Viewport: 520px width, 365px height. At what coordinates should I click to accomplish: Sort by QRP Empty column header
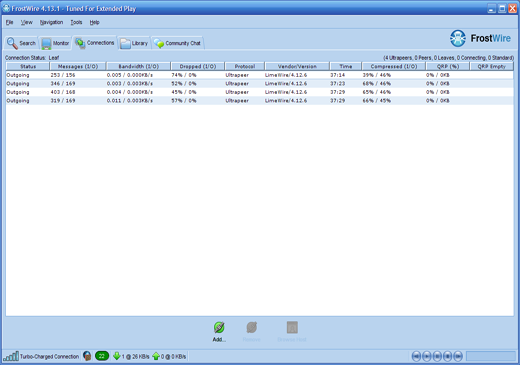pyautogui.click(x=492, y=66)
